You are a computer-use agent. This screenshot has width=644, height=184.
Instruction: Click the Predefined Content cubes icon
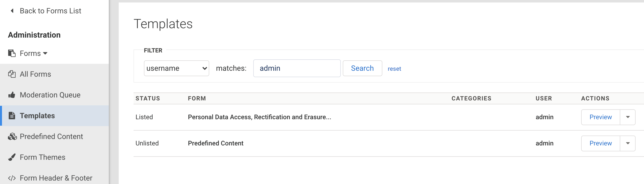click(12, 137)
